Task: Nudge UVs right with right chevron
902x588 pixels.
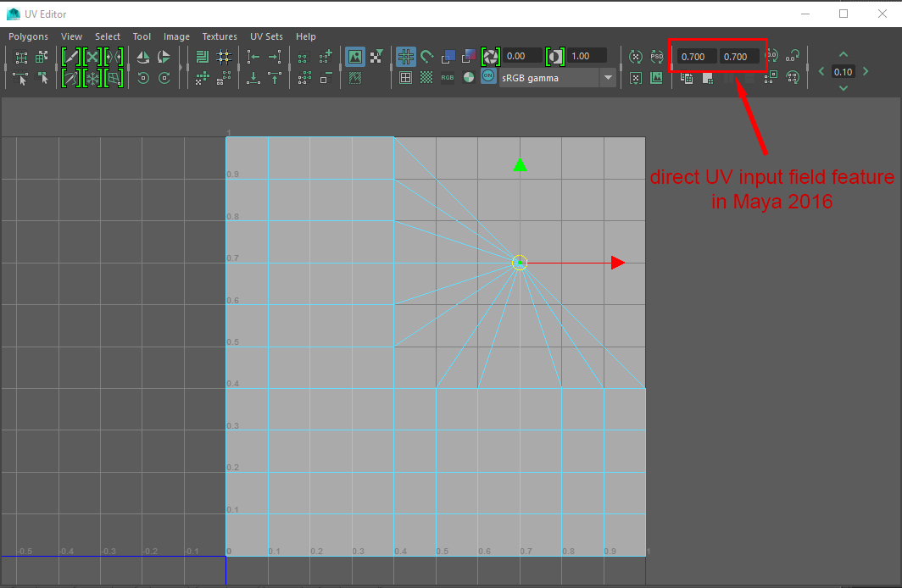Action: click(x=866, y=71)
